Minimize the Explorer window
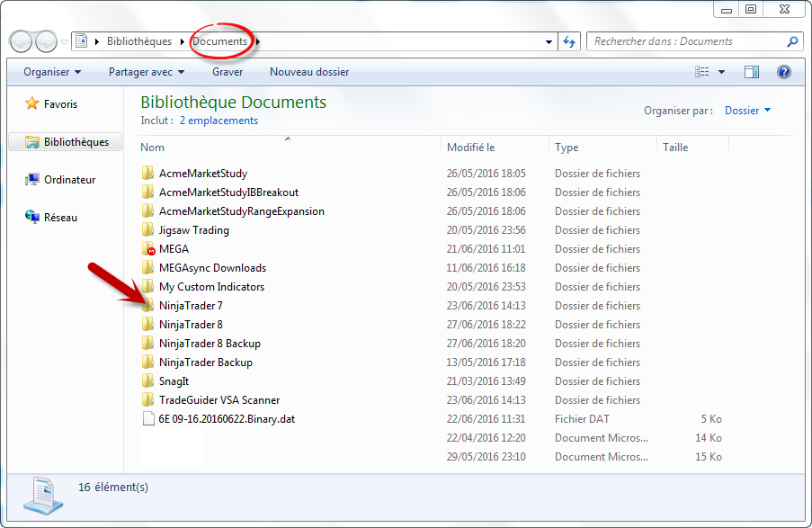The height and width of the screenshot is (528, 812). (x=726, y=9)
